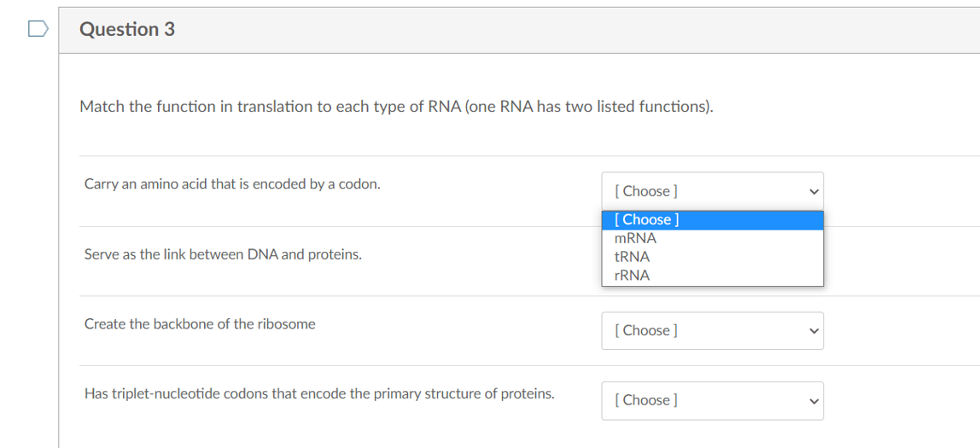
Task: Pick rRNA from the open dropdown list
Action: point(632,276)
